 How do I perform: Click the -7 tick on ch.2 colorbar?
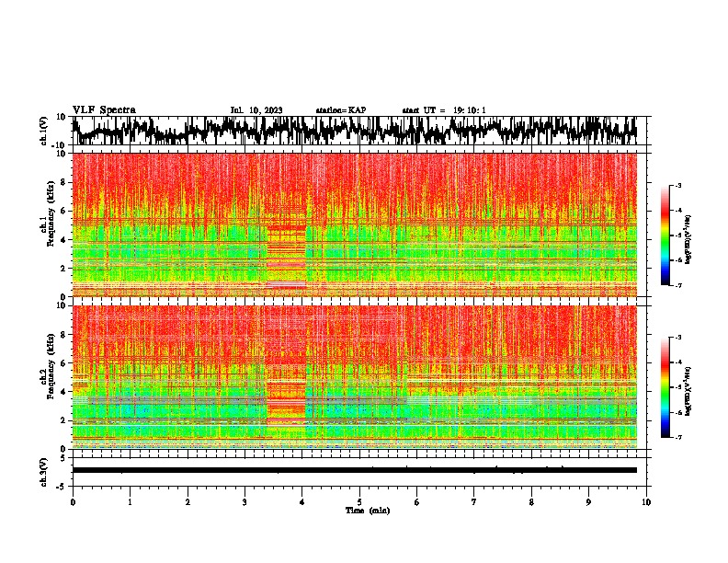678,437
